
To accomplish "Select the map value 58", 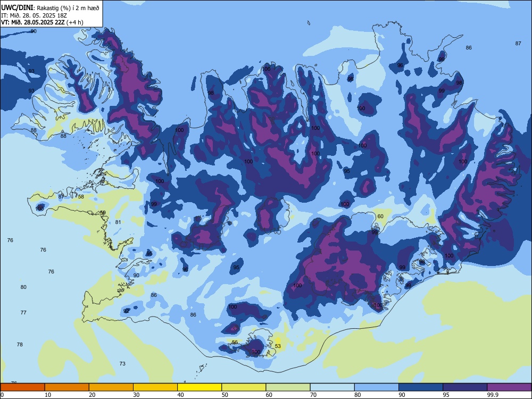I will (x=81, y=197).
